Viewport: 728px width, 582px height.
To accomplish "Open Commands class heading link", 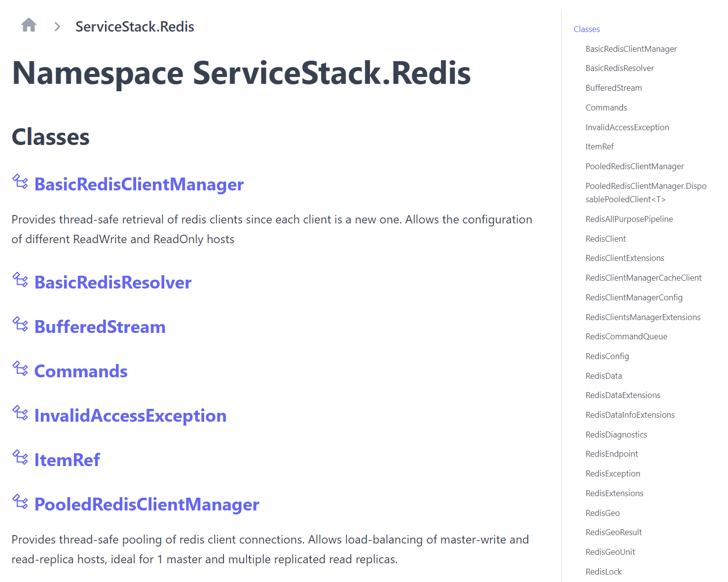I will pyautogui.click(x=81, y=371).
